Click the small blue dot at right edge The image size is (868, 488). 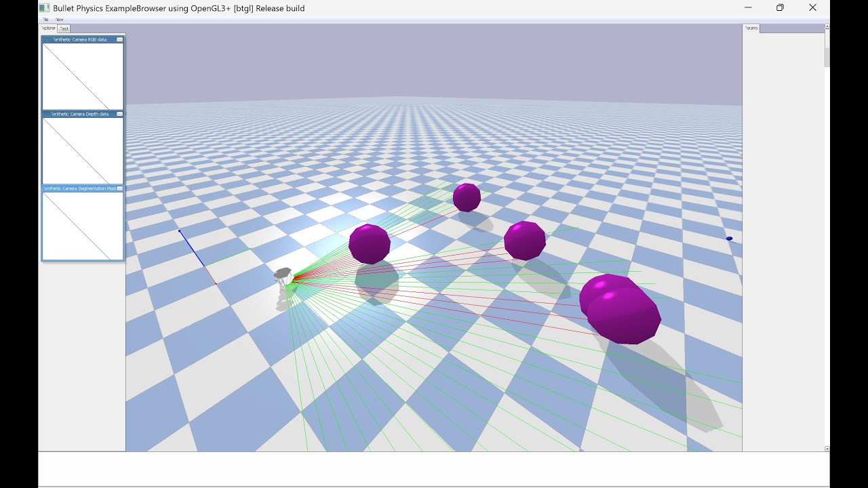730,239
